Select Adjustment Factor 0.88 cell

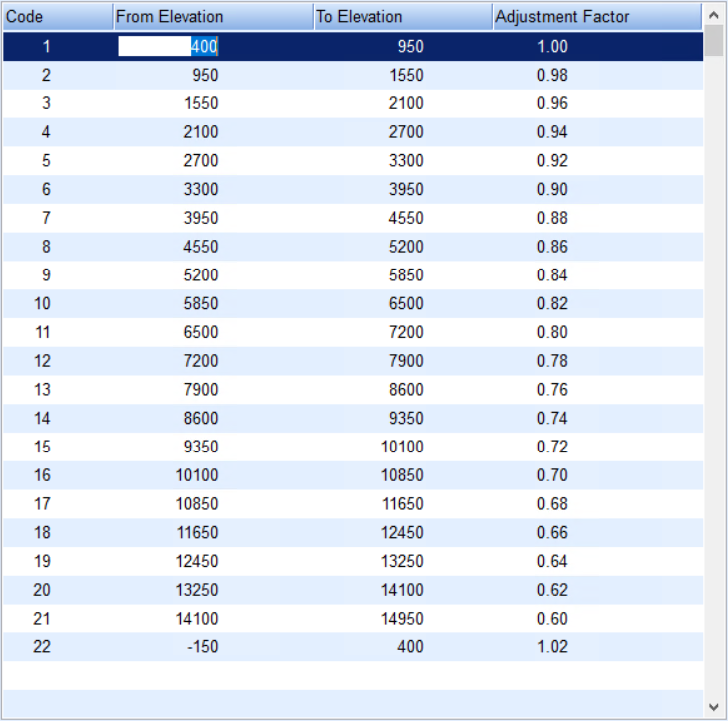coord(552,218)
